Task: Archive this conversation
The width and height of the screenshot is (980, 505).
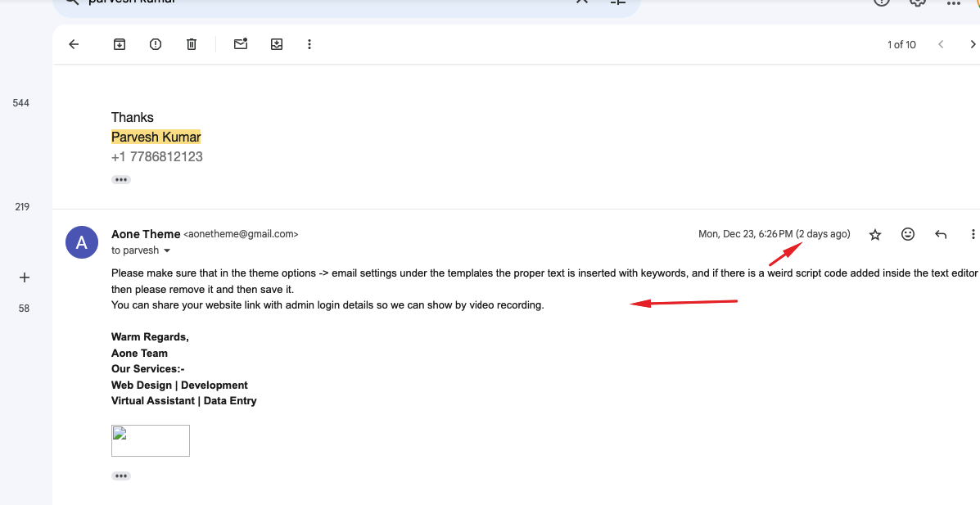Action: tap(120, 44)
